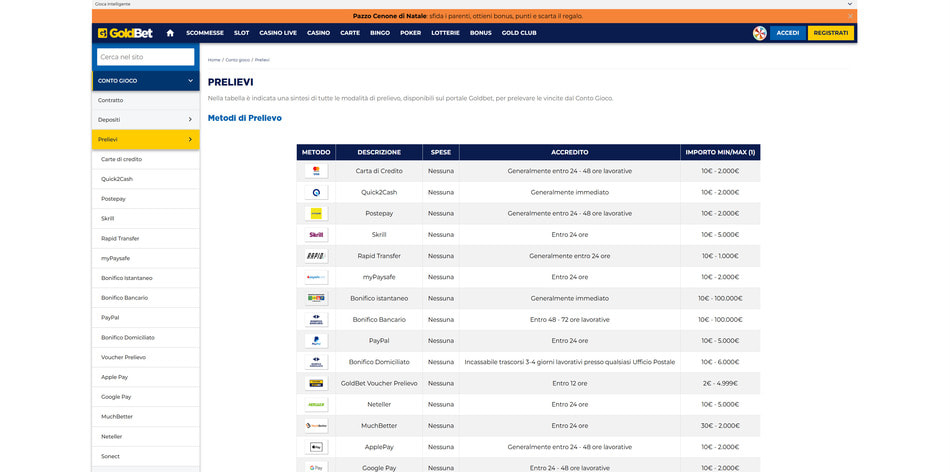
Task: Click the ACCREDITO column header
Action: 570,152
